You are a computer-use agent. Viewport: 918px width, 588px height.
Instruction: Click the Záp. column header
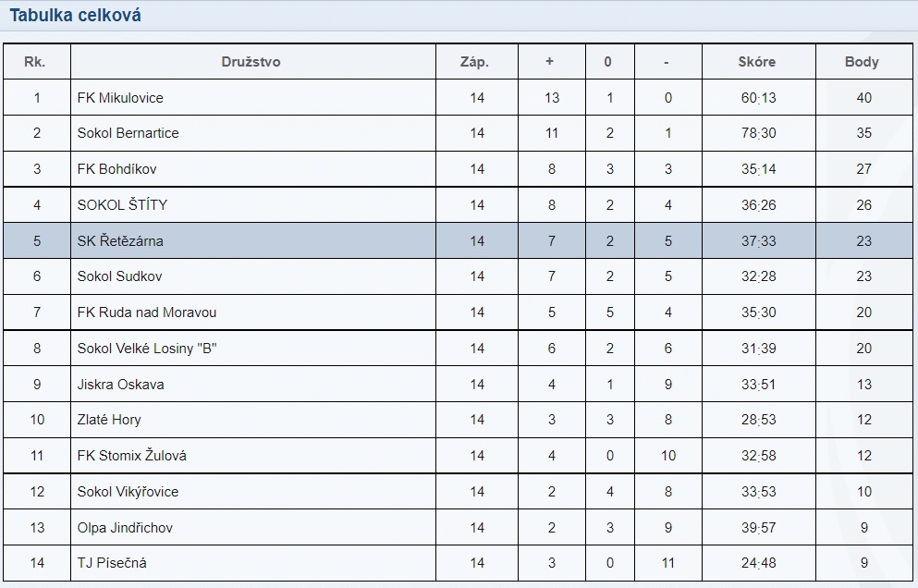[474, 62]
